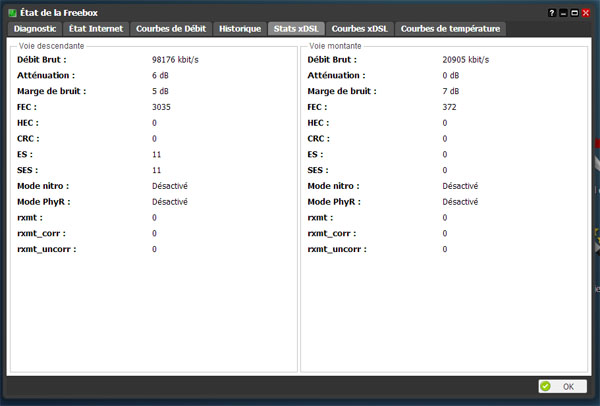Click the upstream HEC label

[x=318, y=123]
